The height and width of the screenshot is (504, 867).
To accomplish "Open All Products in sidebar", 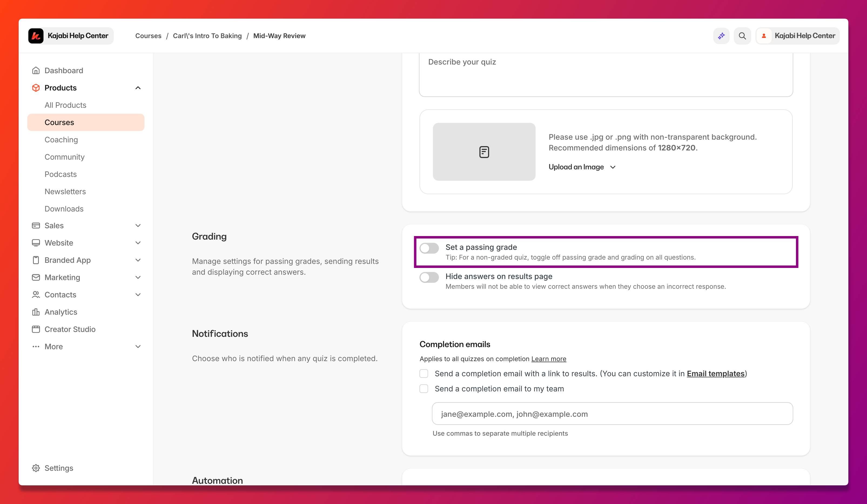I will [x=65, y=105].
